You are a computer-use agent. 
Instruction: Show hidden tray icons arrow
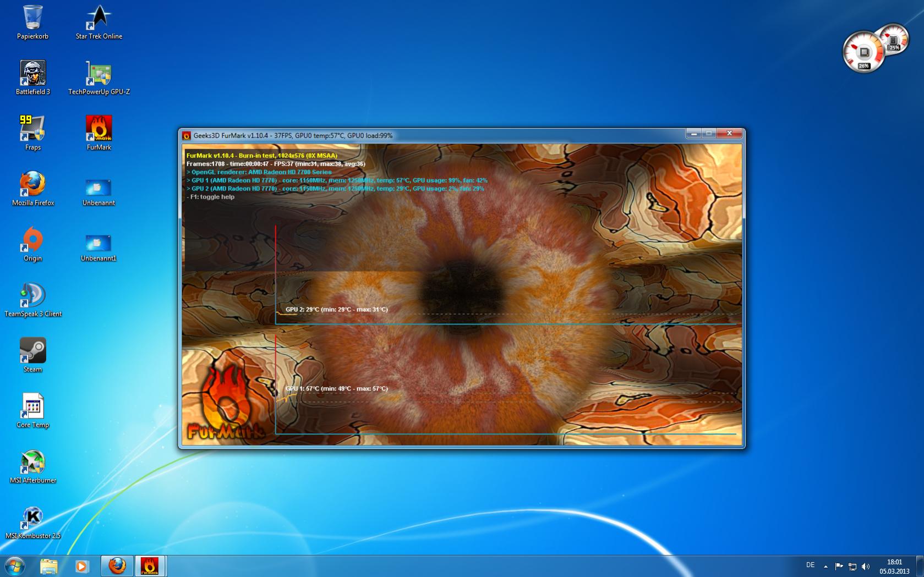coord(825,566)
